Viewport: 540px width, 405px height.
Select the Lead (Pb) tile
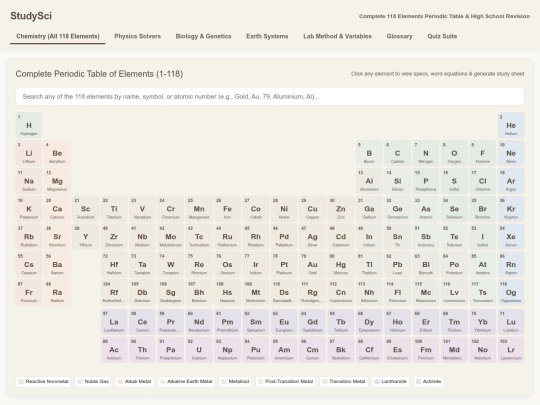coord(397,265)
